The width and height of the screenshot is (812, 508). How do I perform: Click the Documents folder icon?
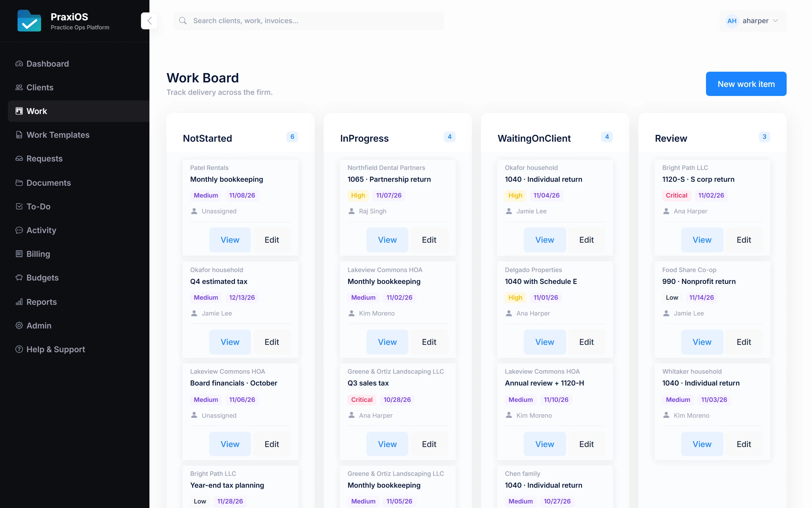coord(19,183)
